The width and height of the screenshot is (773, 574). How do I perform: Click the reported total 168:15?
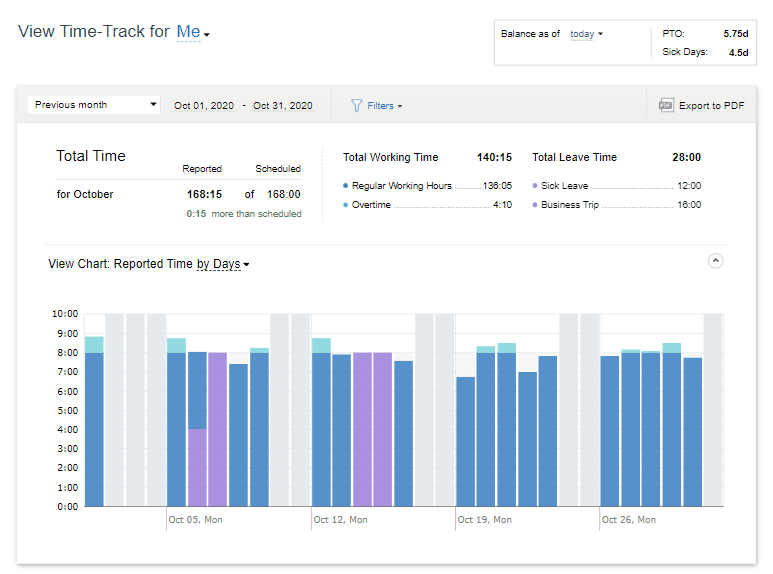[x=204, y=194]
